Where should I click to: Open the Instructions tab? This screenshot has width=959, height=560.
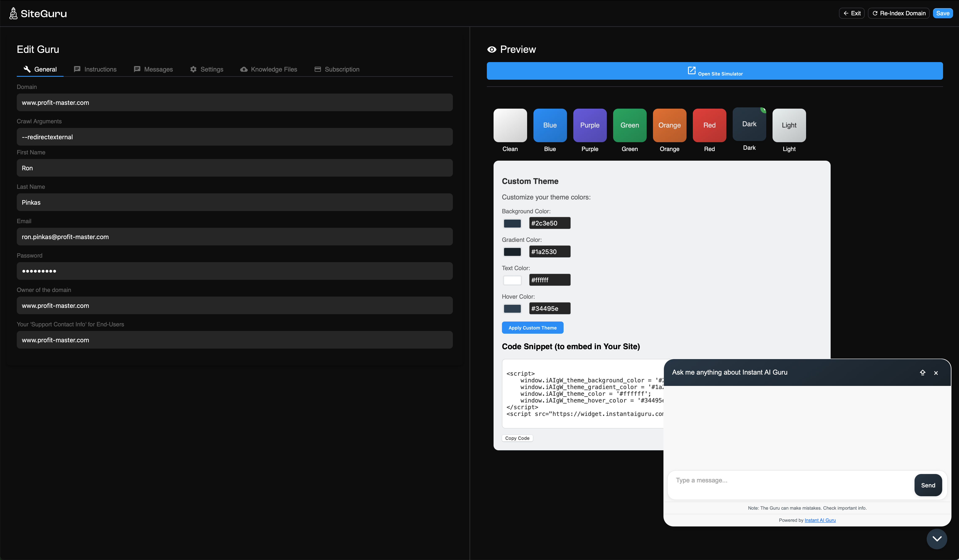(x=95, y=69)
